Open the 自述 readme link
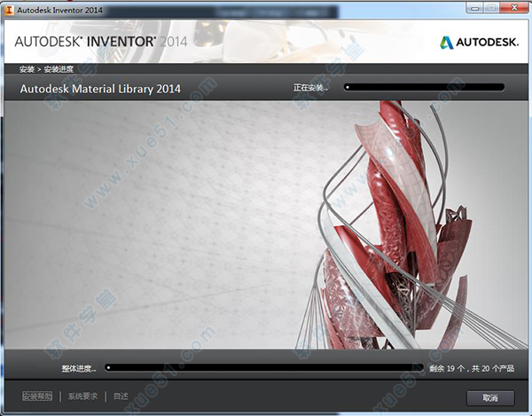Screen dimensions: 532x416 pos(121,396)
